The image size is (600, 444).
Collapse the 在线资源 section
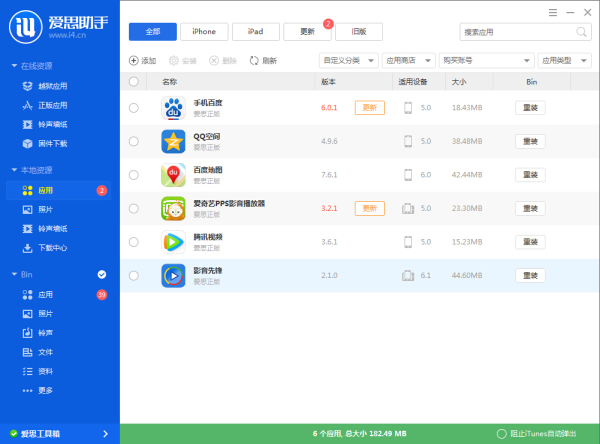pos(14,66)
